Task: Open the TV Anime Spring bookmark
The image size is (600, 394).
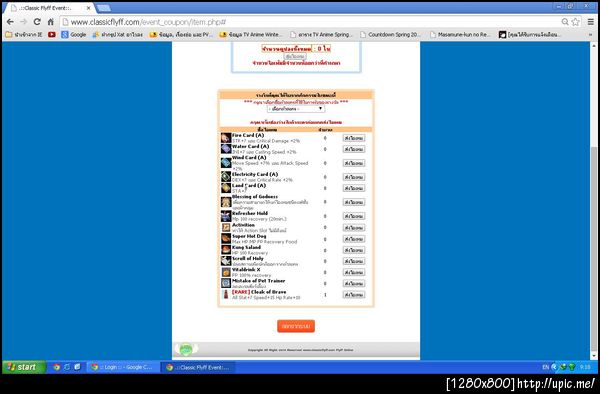Action: tap(321, 34)
